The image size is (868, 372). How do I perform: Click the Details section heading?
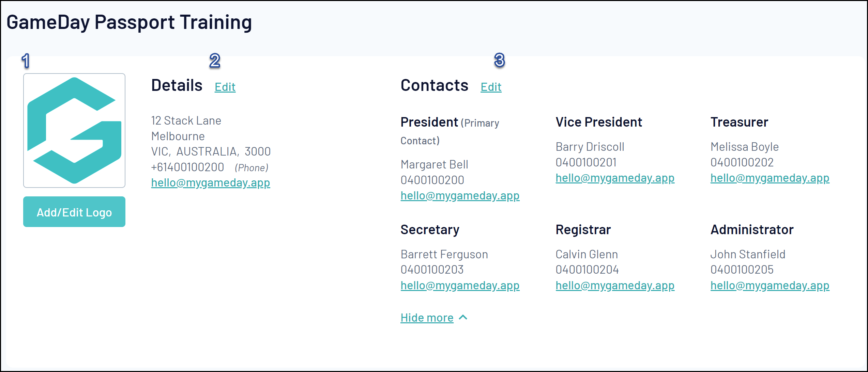click(177, 85)
